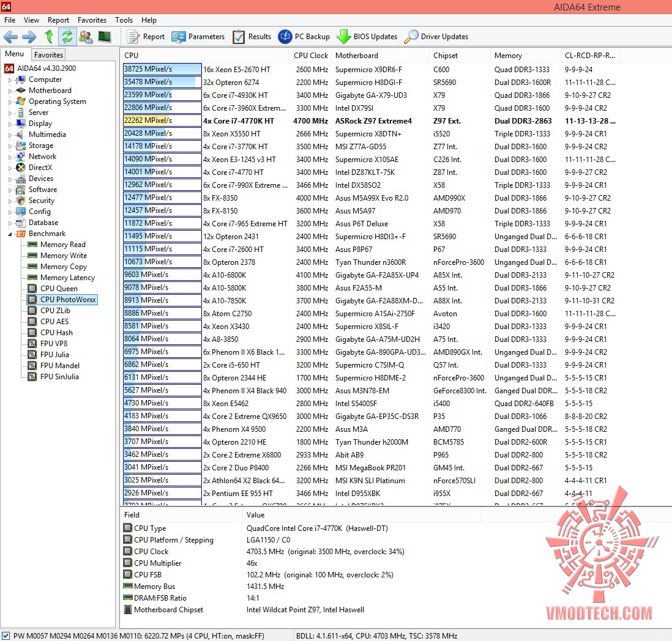Toggle the status bar checkbox
This screenshot has height=641, width=672.
point(6,636)
